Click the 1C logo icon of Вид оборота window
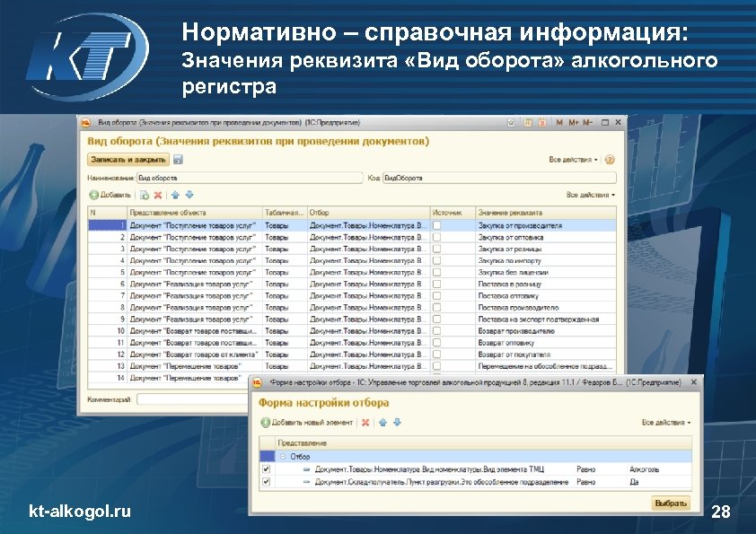Screen dimensions: 756x534 [x=86, y=123]
